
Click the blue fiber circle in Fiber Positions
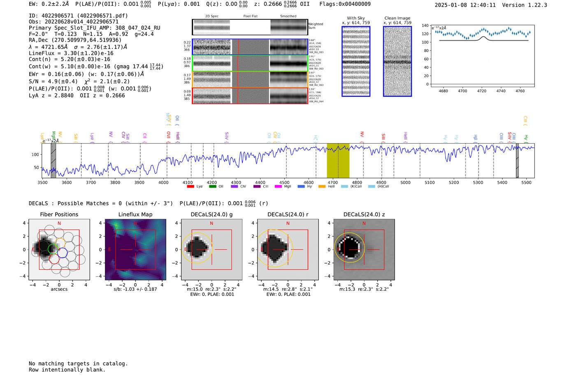tap(63, 253)
